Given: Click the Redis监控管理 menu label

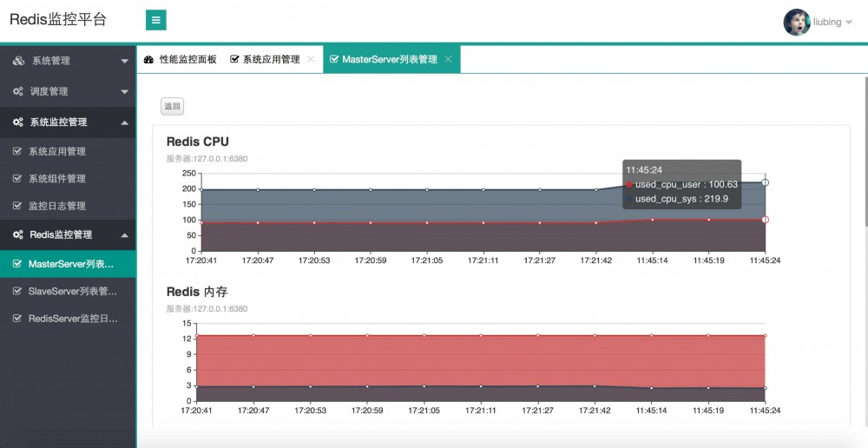Looking at the screenshot, I should (61, 234).
